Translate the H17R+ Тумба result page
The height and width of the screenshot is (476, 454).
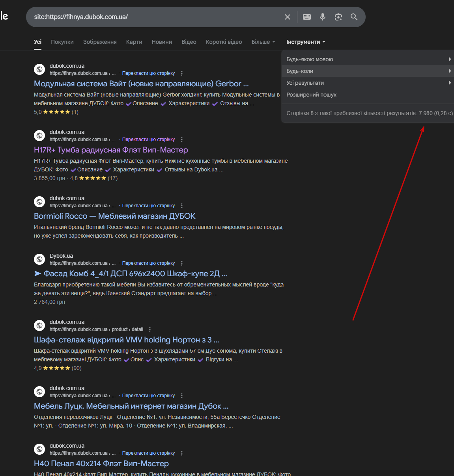click(x=148, y=139)
